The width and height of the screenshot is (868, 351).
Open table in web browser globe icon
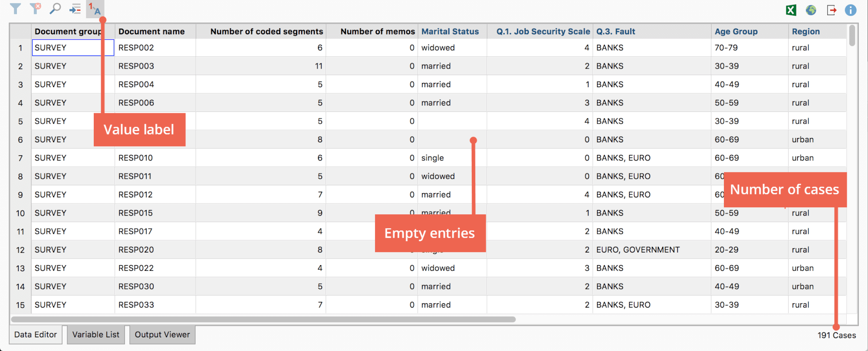(x=811, y=10)
